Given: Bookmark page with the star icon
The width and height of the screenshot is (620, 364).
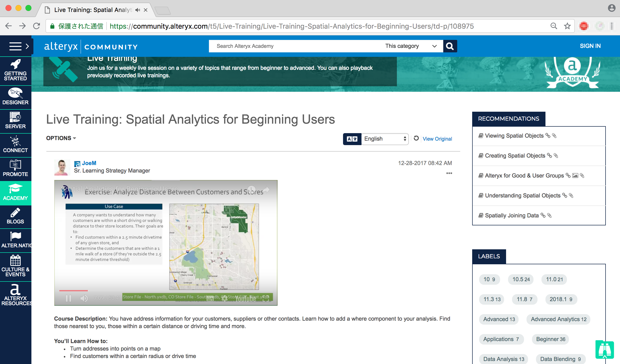Looking at the screenshot, I should 567,26.
